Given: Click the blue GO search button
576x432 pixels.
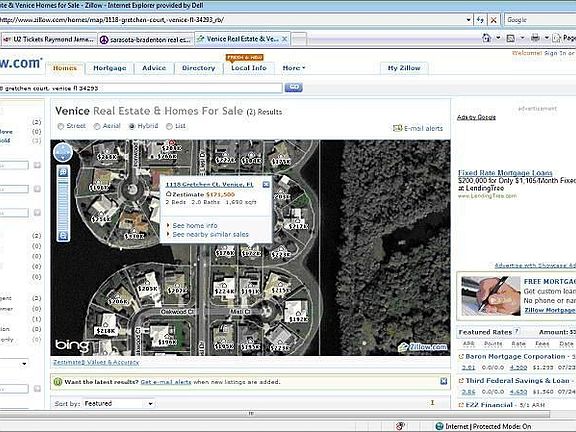Looking at the screenshot, I should click(x=294, y=87).
